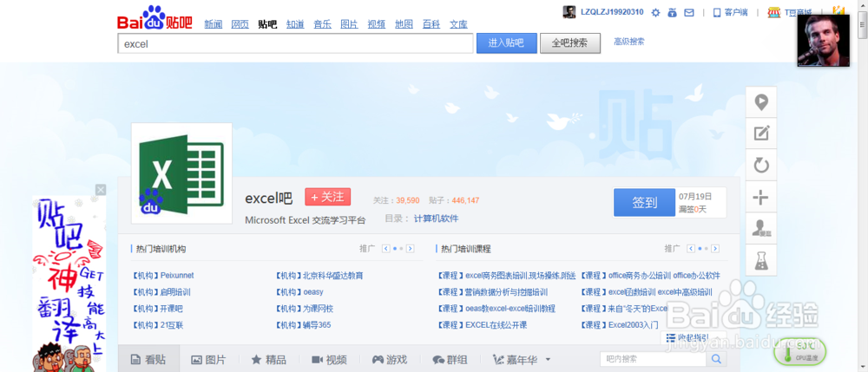Click the 收起指引 collapse guide button
The image size is (868, 372).
click(694, 337)
